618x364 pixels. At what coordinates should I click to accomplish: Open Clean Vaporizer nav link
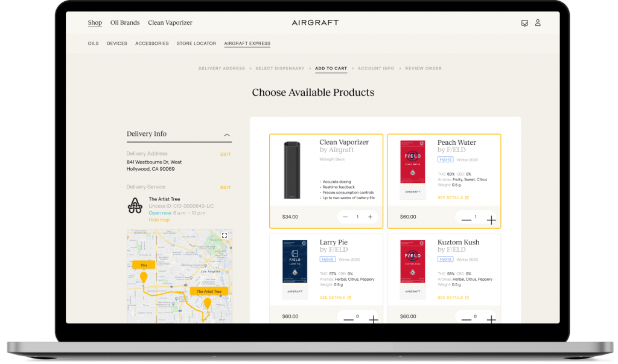[x=170, y=22]
